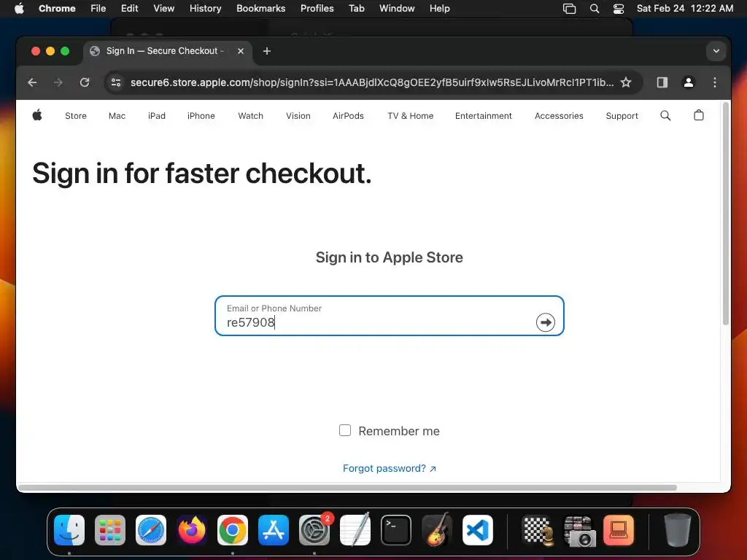Viewport: 747px width, 560px height.
Task: Open the View menu
Action: coord(163,8)
